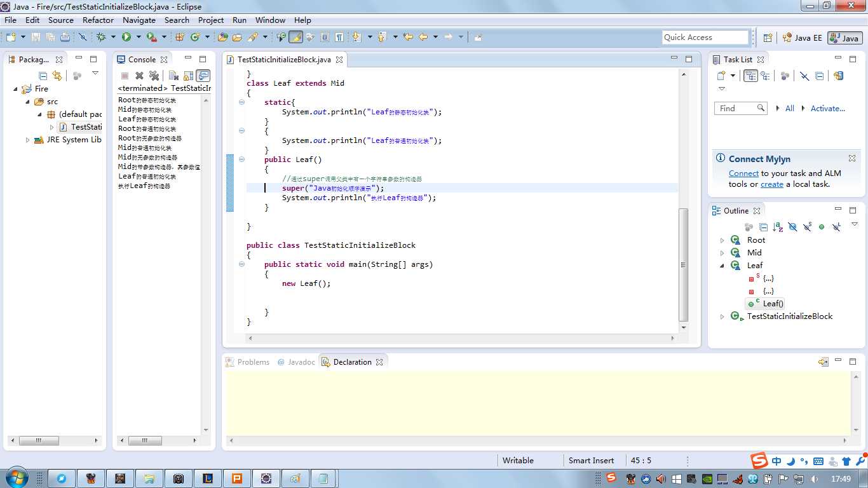Image resolution: width=868 pixels, height=488 pixels.
Task: Toggle Show Whitespace Characters button
Action: pos(339,37)
